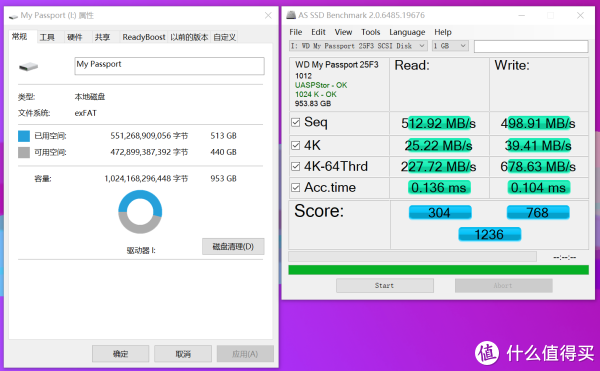Click the AS SSD Benchmark title bar icon
This screenshot has height=371, width=600.
[291, 15]
